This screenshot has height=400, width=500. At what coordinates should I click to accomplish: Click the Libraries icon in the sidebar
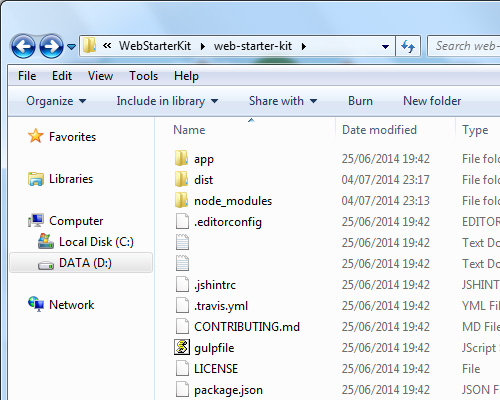point(36,179)
